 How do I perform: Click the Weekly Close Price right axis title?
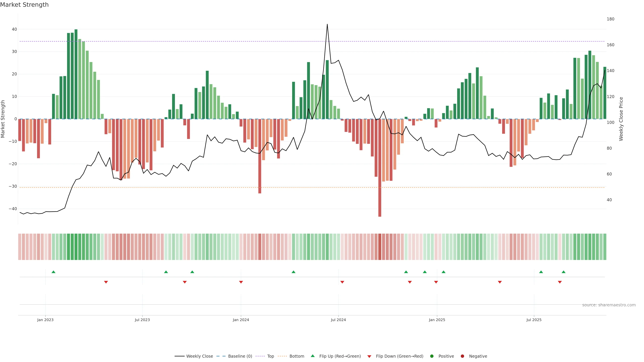pos(621,119)
